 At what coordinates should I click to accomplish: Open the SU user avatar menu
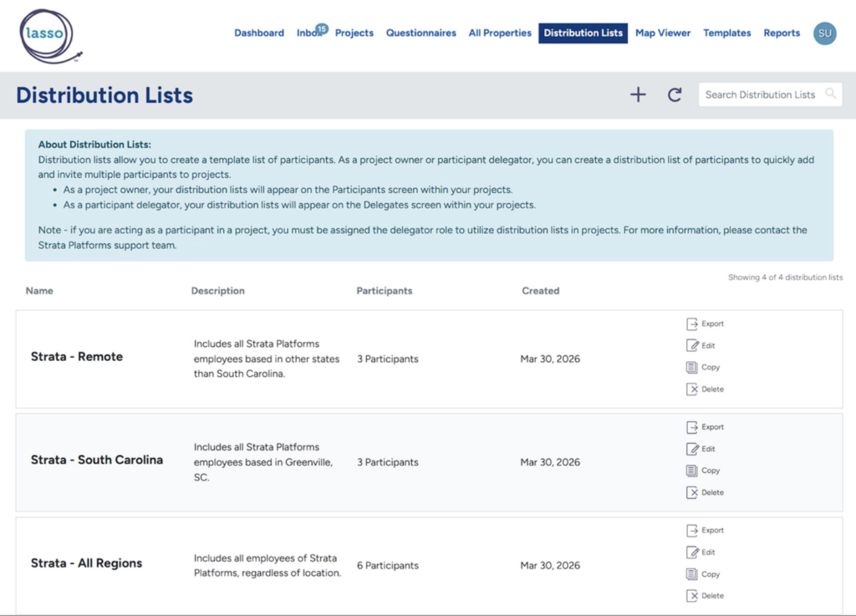tap(824, 33)
